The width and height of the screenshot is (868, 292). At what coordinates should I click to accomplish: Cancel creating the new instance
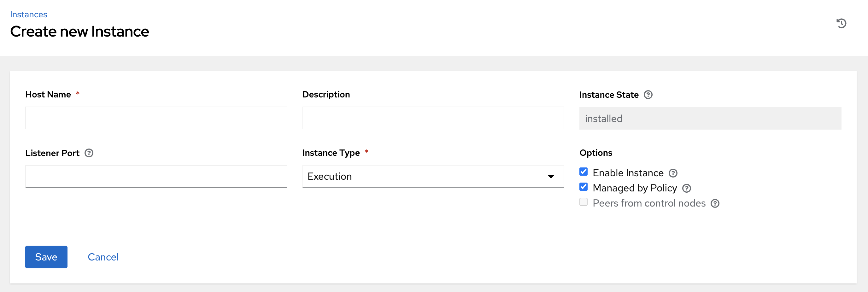pos(103,257)
